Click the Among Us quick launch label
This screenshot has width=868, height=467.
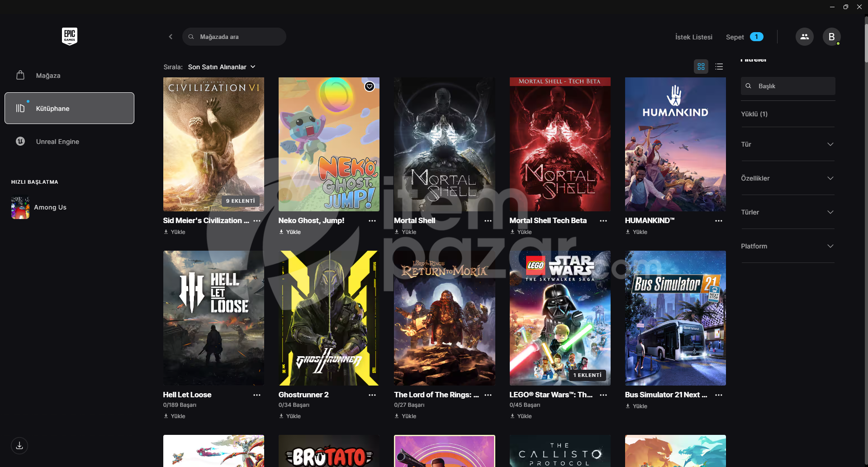[50, 207]
